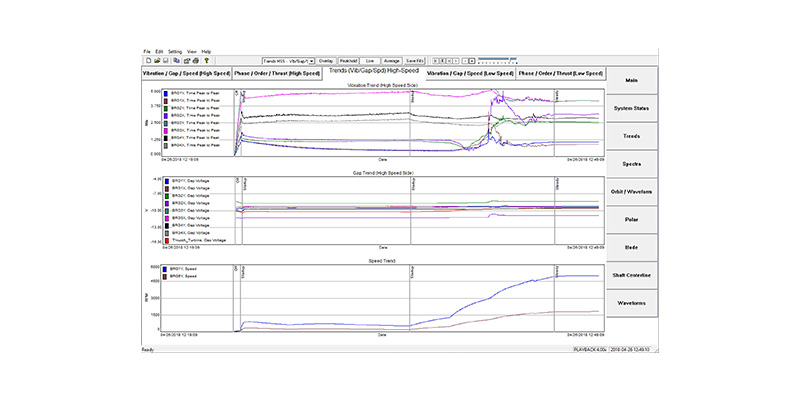
Task: Open the Trends HSS view dropdown
Action: point(289,60)
